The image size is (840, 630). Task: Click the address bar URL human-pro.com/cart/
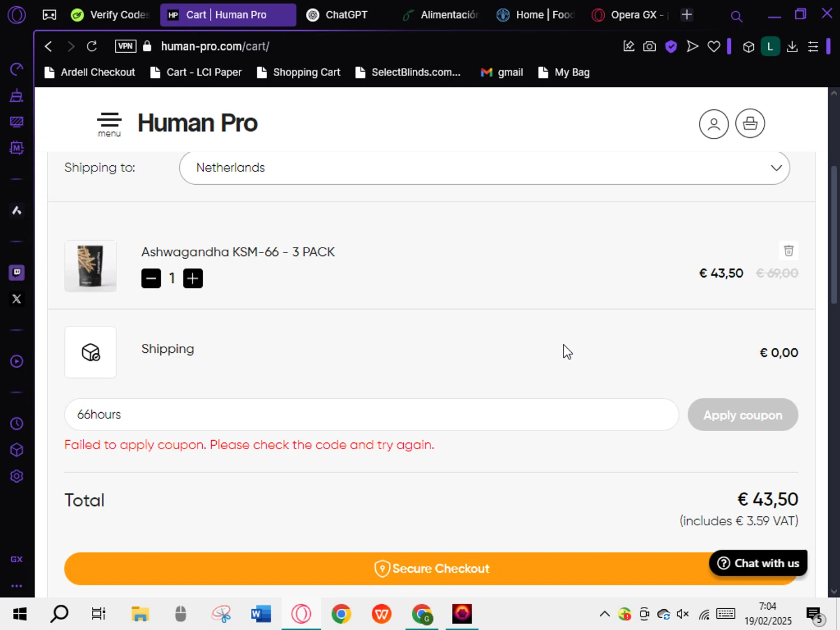tap(215, 46)
